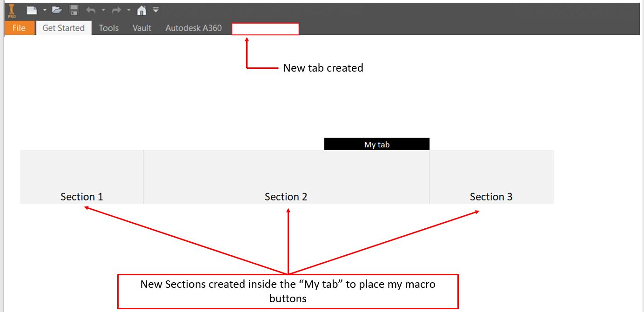
Task: Expand the Redo history dropdown arrow
Action: tap(128, 10)
